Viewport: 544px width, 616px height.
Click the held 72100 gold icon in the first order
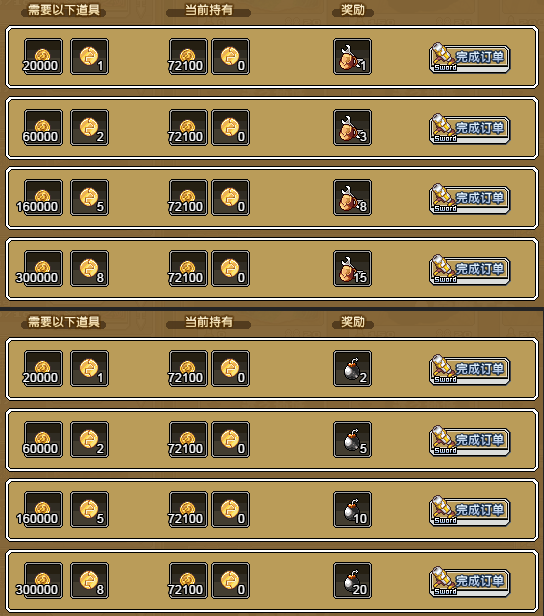point(188,57)
